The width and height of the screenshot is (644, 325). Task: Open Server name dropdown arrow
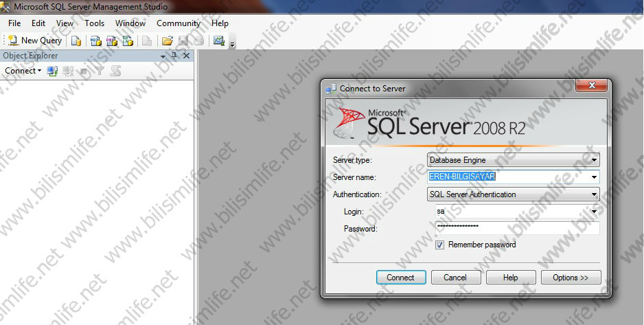(594, 177)
